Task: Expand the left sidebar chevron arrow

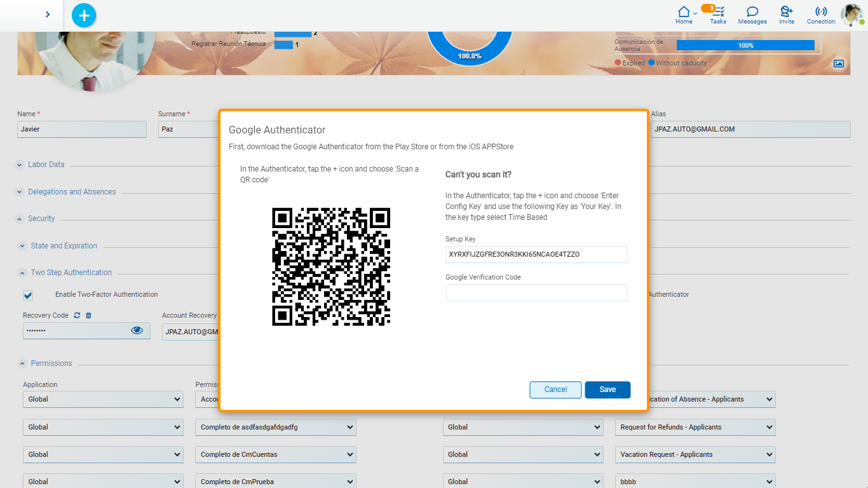Action: 48,14
